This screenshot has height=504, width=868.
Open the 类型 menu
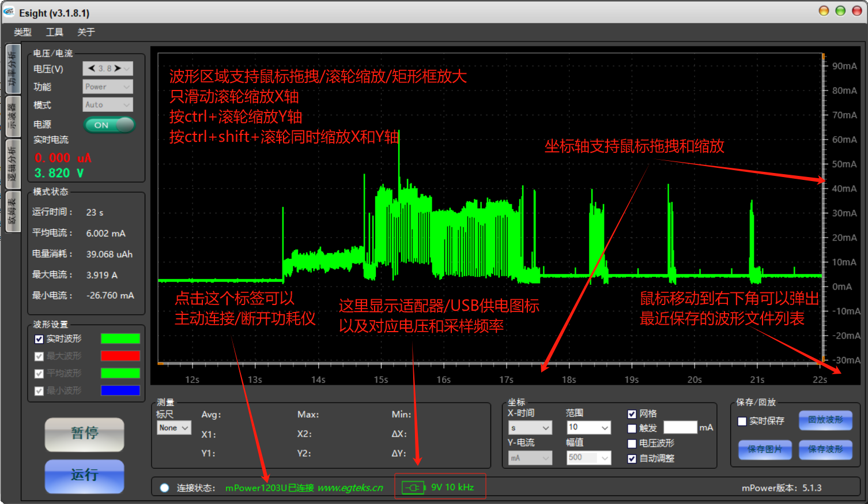22,32
